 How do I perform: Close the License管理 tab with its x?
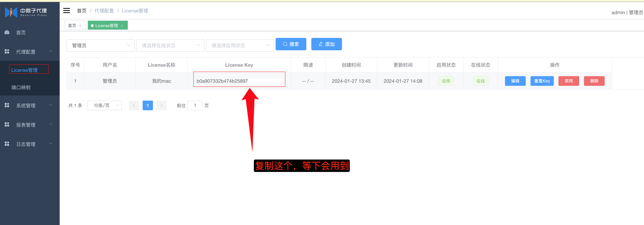pos(122,26)
